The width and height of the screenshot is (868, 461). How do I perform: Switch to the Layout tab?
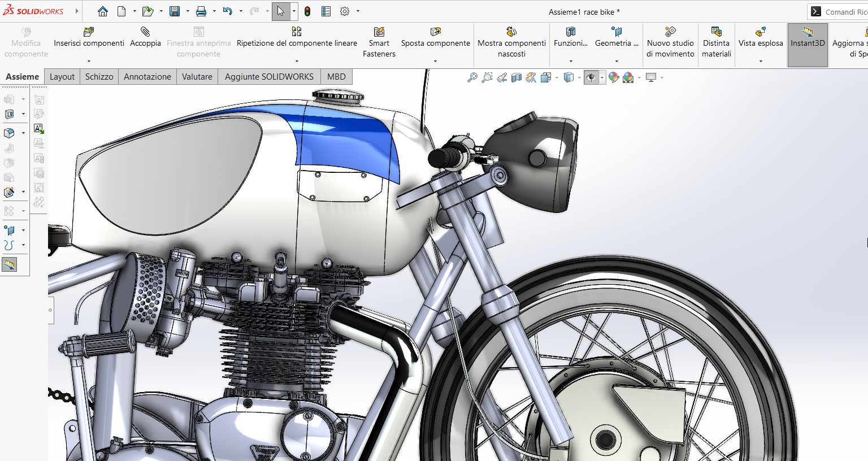pyautogui.click(x=62, y=76)
